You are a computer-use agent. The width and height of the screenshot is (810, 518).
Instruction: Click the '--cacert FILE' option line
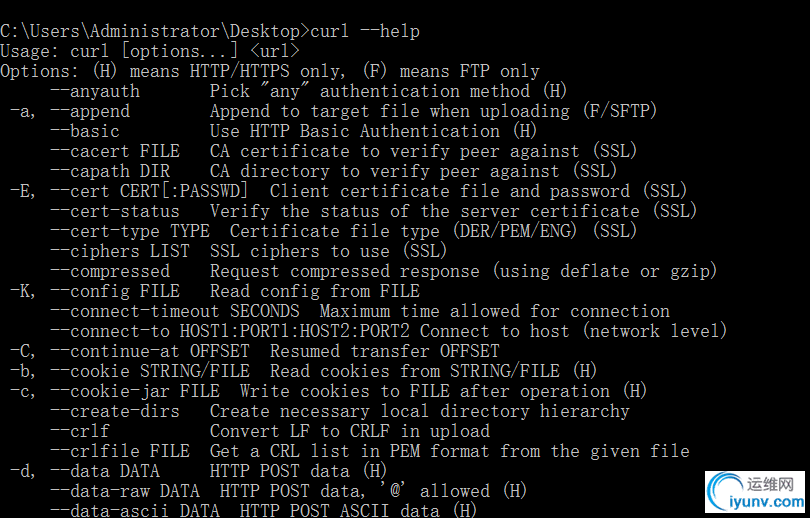click(344, 151)
